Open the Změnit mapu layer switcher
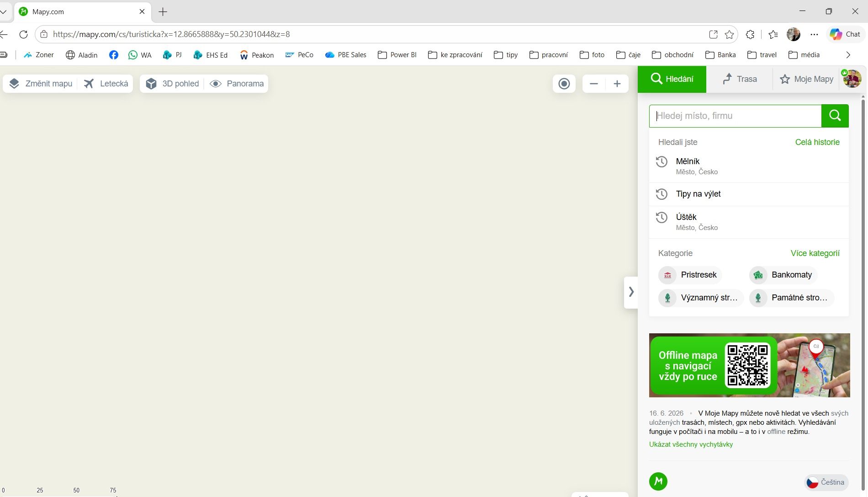Image resolution: width=868 pixels, height=497 pixels. (x=41, y=84)
